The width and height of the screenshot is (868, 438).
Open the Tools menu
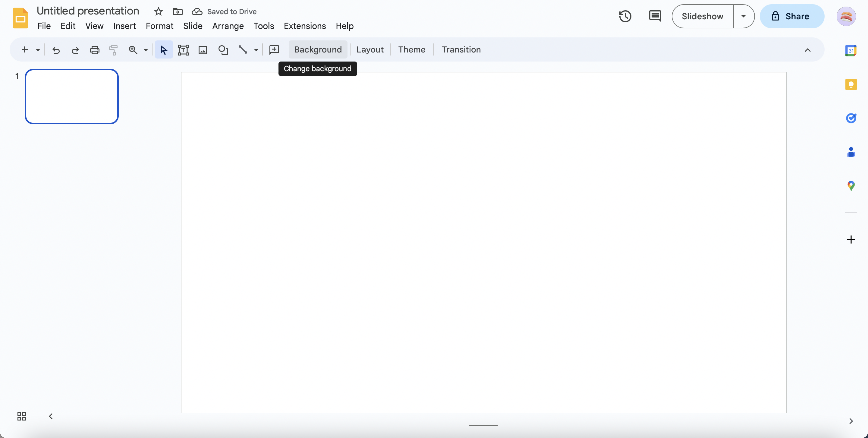(263, 26)
